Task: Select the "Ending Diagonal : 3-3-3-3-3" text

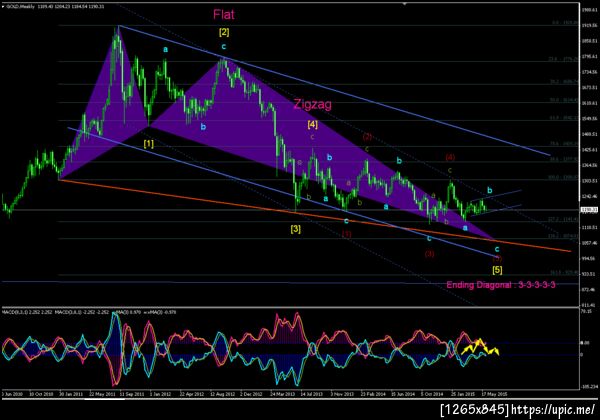Action: (x=501, y=285)
